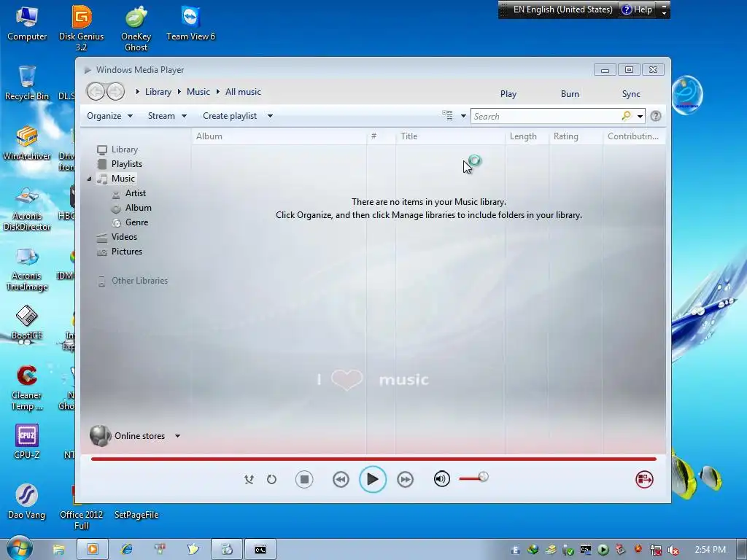
Task: Mute the volume using speaker icon
Action: tap(441, 478)
